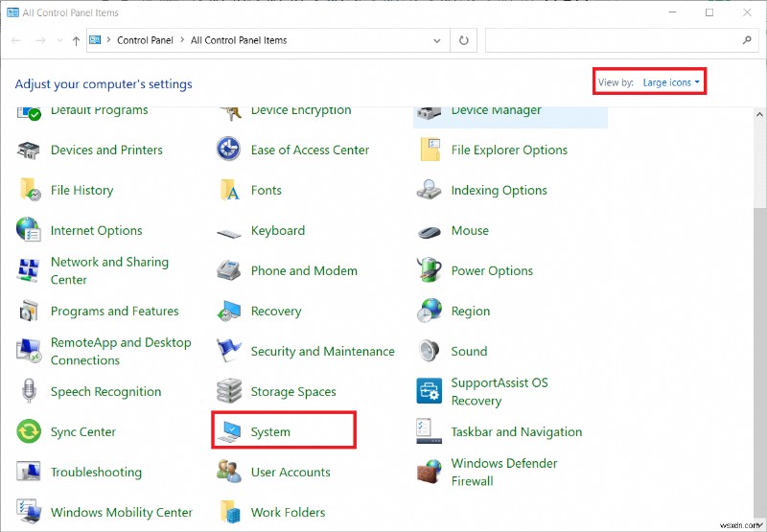Open Network and Sharing Center icon
767x532 pixels.
tap(29, 270)
